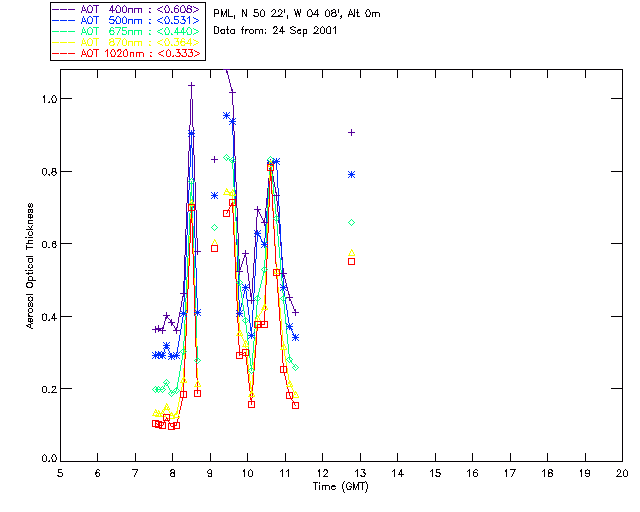The image size is (640, 512).
Task: Click x-axis tick label 9
Action: pos(210,473)
